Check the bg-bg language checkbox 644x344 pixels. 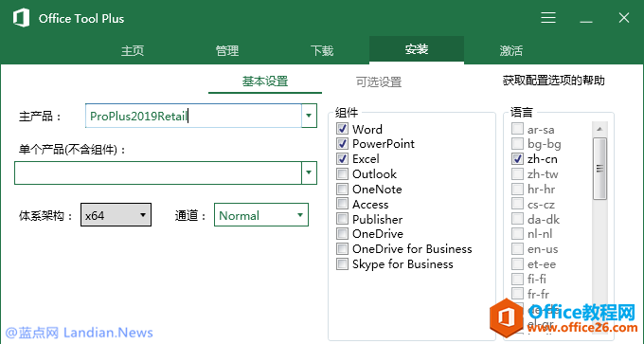pyautogui.click(x=517, y=143)
